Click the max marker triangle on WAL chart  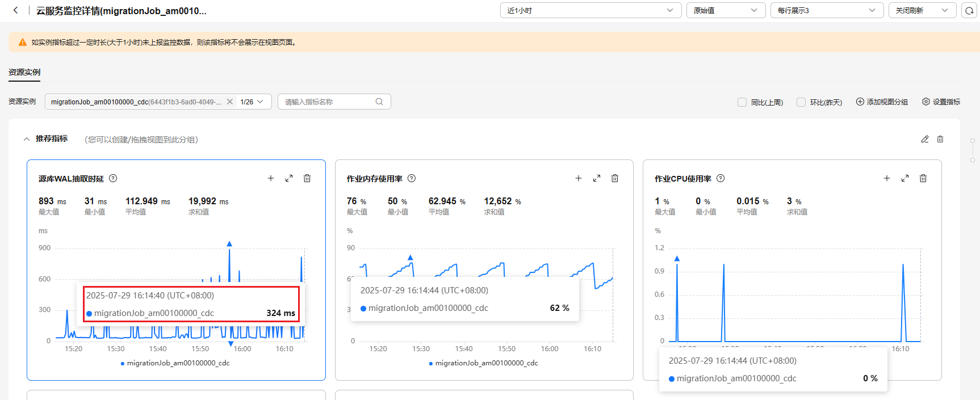click(229, 244)
